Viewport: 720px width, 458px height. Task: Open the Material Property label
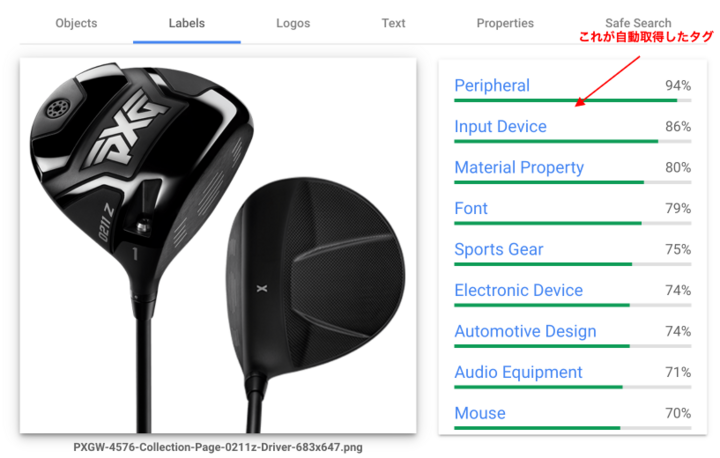pos(519,167)
